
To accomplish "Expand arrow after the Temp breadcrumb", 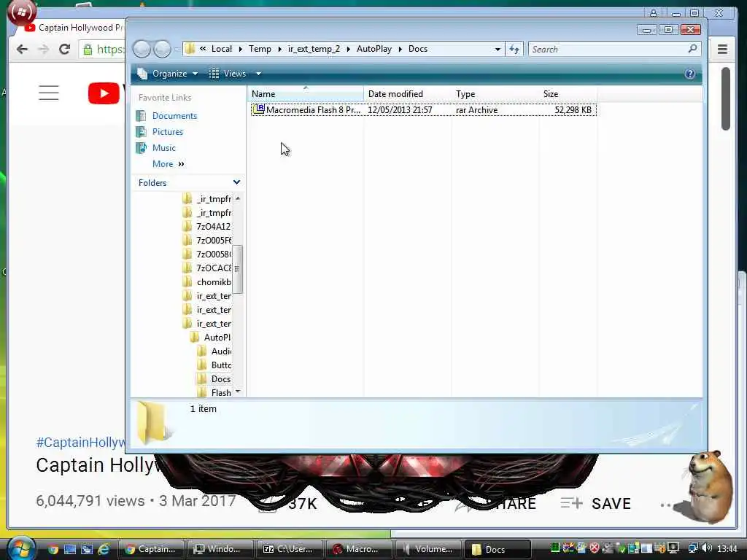I will pos(279,49).
